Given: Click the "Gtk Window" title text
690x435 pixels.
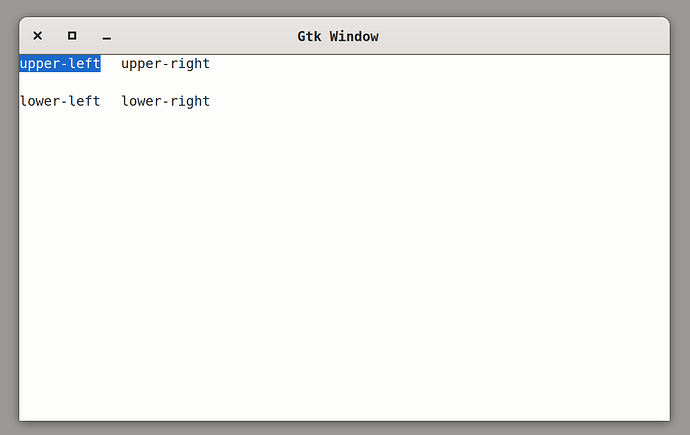Looking at the screenshot, I should pos(338,37).
